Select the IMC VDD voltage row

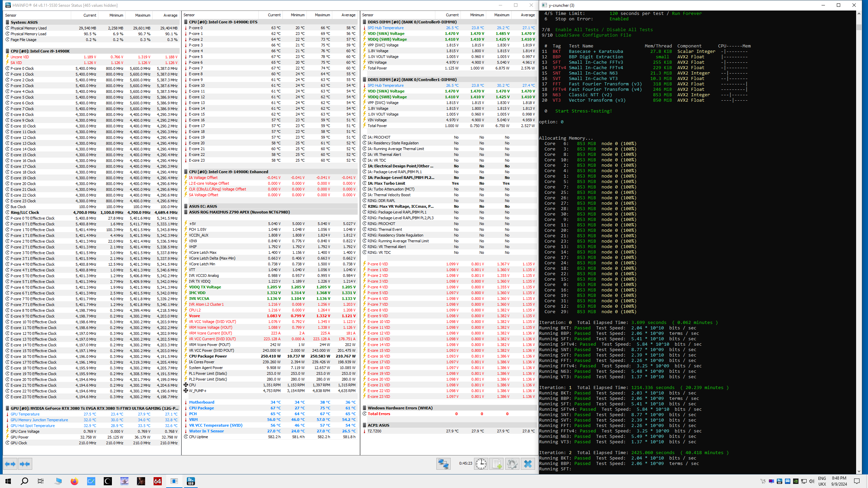[271, 293]
